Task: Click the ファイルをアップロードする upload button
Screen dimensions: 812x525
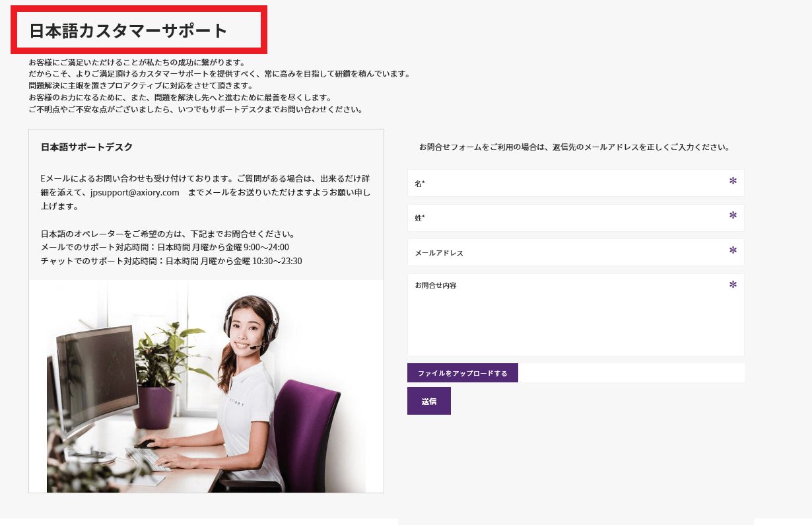Action: [463, 373]
